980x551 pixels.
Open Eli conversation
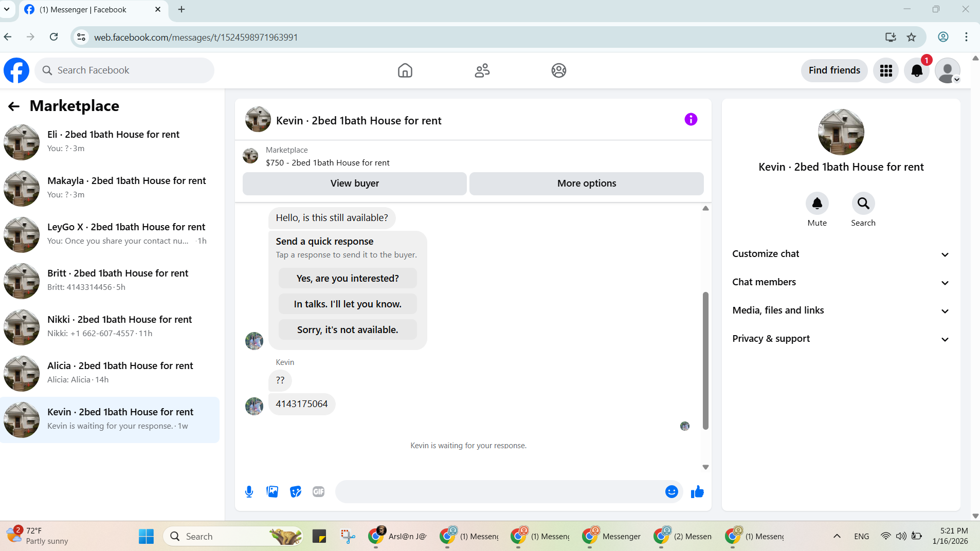click(x=110, y=142)
